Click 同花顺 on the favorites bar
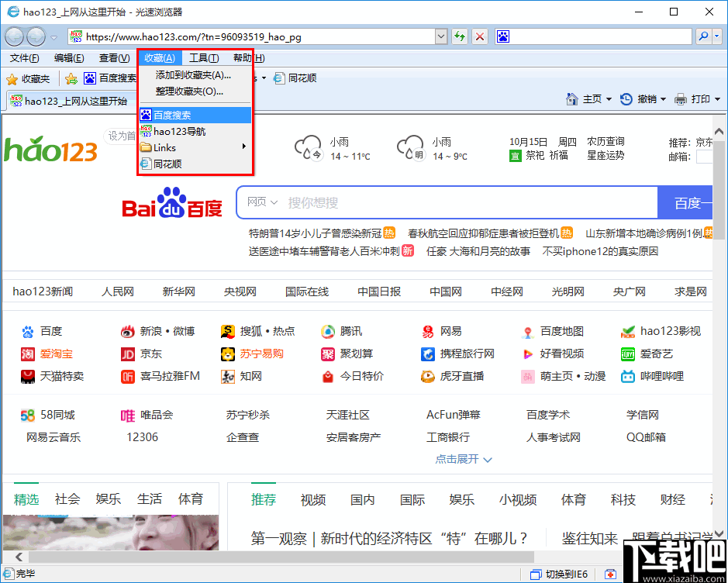Viewport: 728px width, 583px height. 295,78
